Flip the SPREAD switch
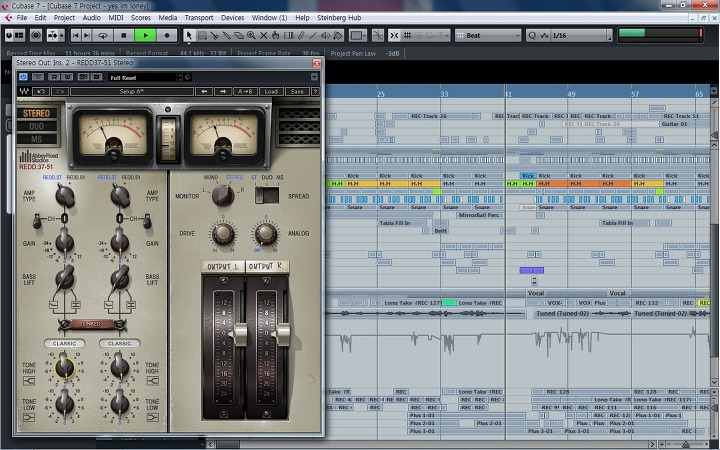 click(267, 196)
